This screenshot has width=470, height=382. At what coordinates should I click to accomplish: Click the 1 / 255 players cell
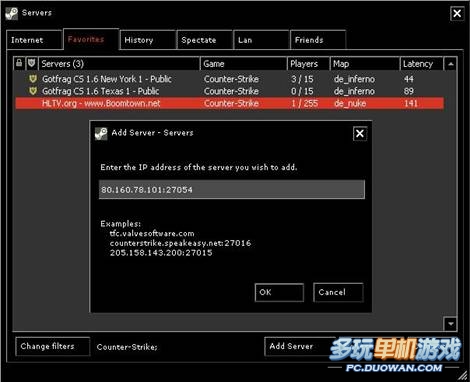point(304,103)
